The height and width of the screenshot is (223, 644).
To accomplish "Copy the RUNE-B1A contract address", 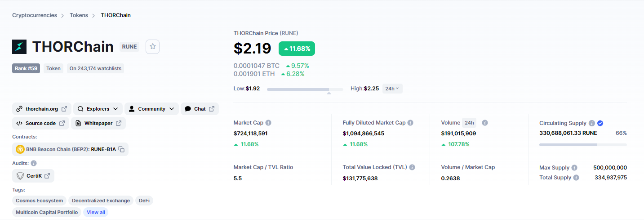I will (121, 149).
